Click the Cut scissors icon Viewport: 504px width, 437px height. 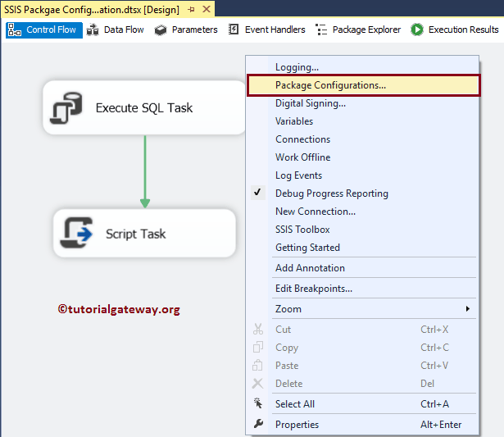(258, 330)
